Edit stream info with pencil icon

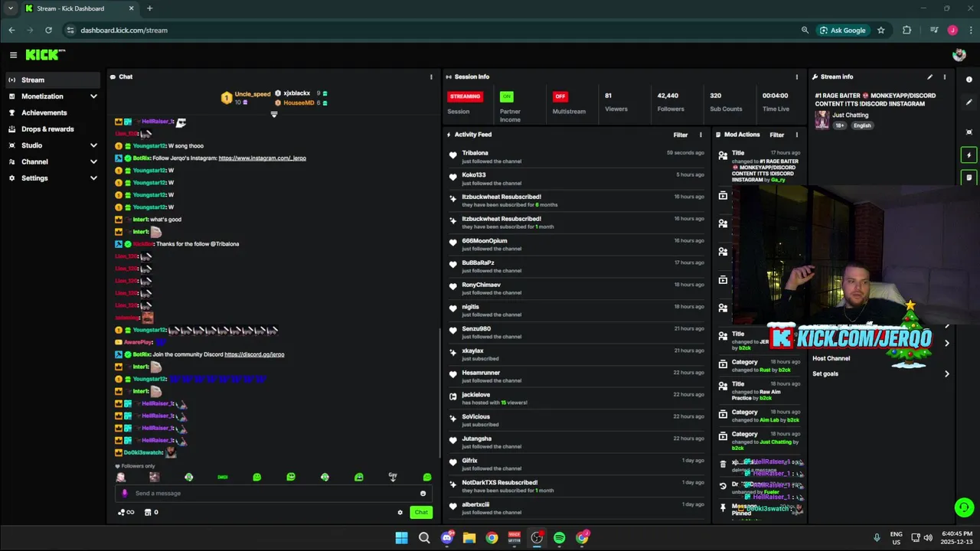[929, 77]
